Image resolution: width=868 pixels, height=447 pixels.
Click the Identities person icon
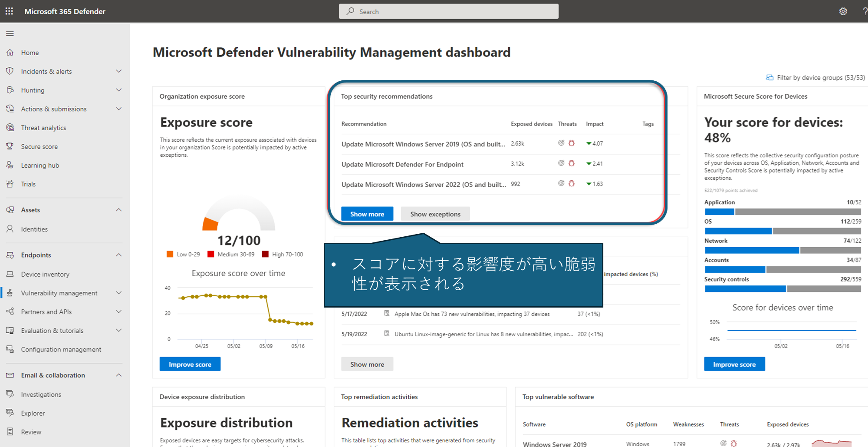(x=10, y=229)
